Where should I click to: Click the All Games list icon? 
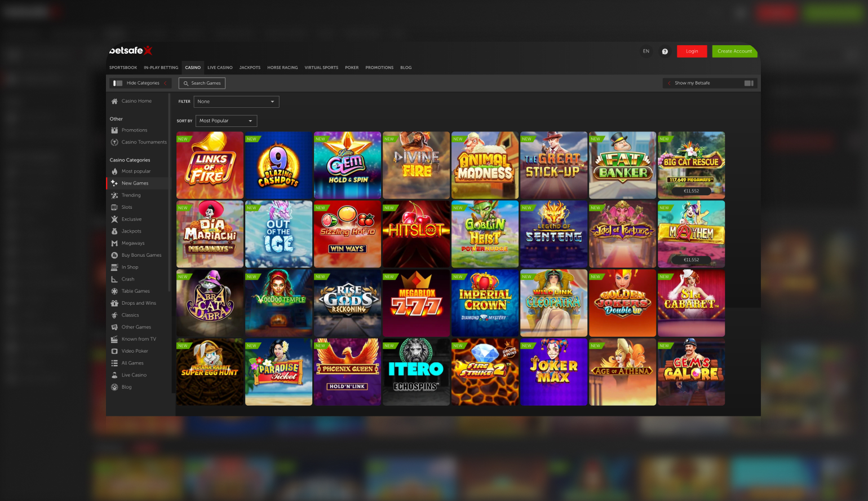point(114,363)
